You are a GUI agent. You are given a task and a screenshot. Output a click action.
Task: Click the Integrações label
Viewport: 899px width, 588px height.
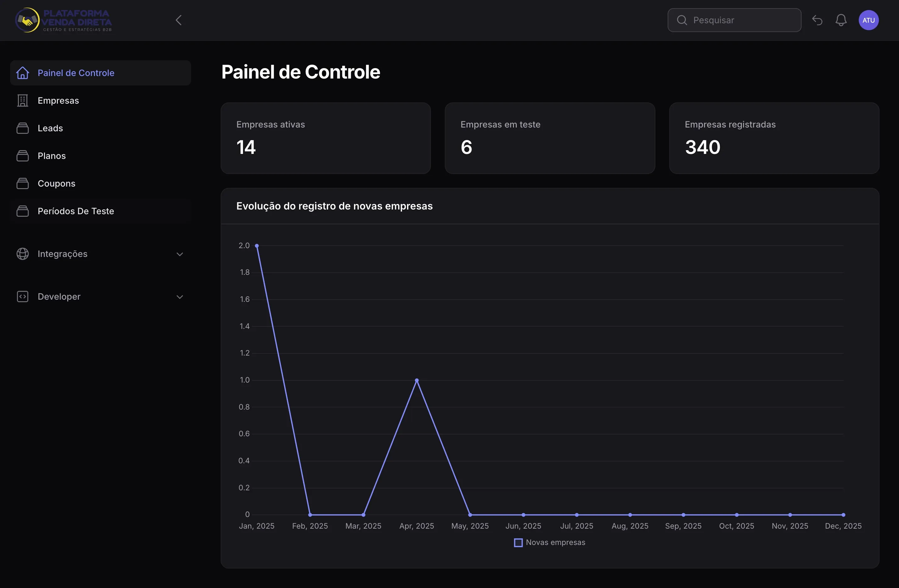[62, 254]
